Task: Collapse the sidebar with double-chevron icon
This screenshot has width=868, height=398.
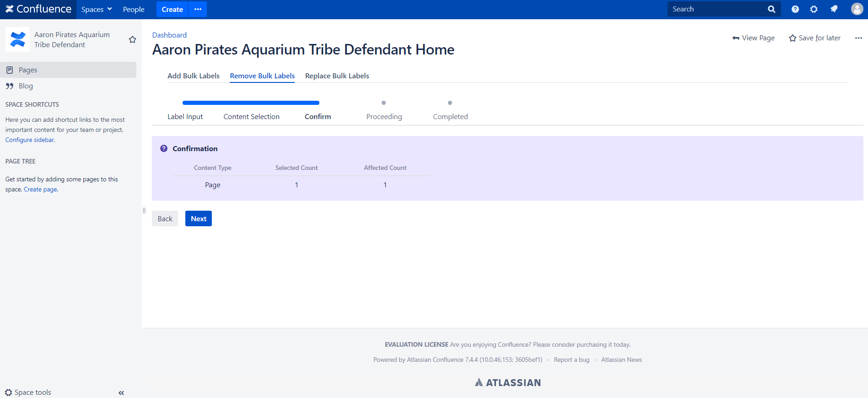Action: pyautogui.click(x=121, y=393)
